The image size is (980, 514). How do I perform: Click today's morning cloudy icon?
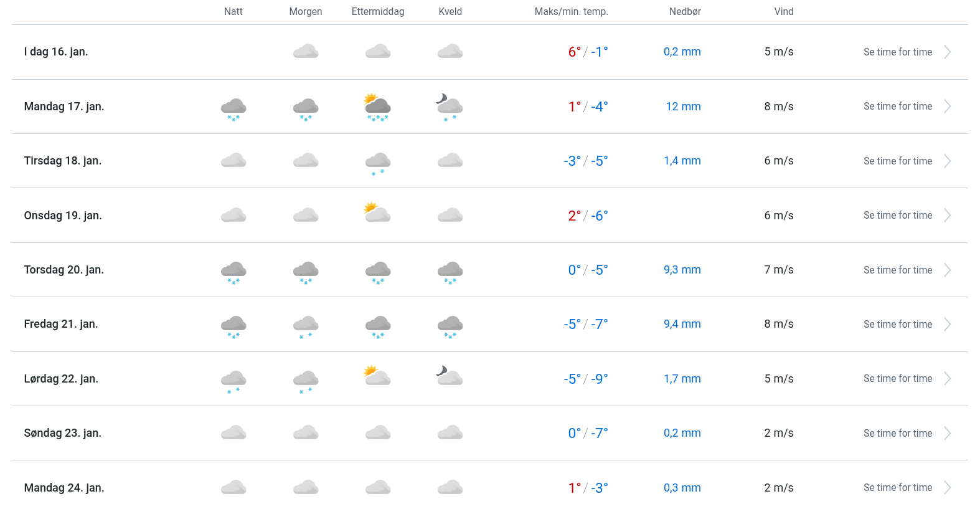coord(306,52)
